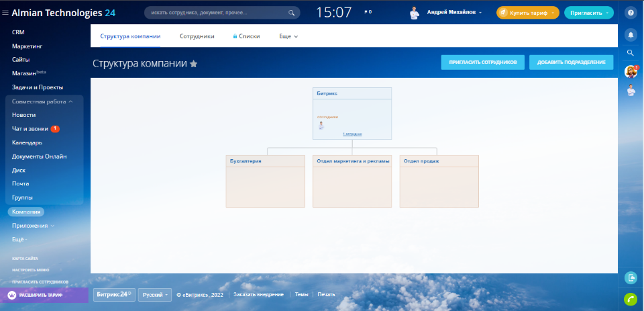Open the 1 сотрудник link
644x311 pixels.
[x=352, y=134]
